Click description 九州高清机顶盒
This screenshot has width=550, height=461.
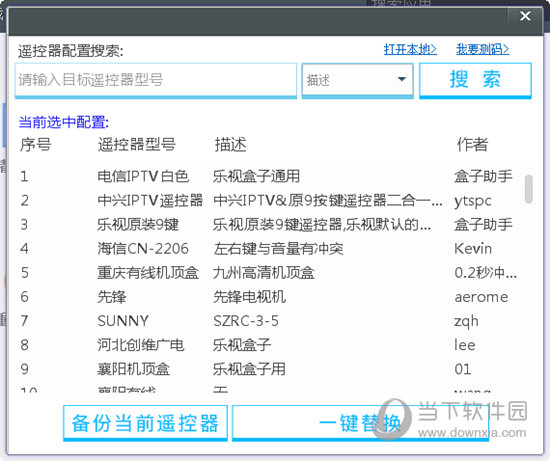(x=264, y=273)
